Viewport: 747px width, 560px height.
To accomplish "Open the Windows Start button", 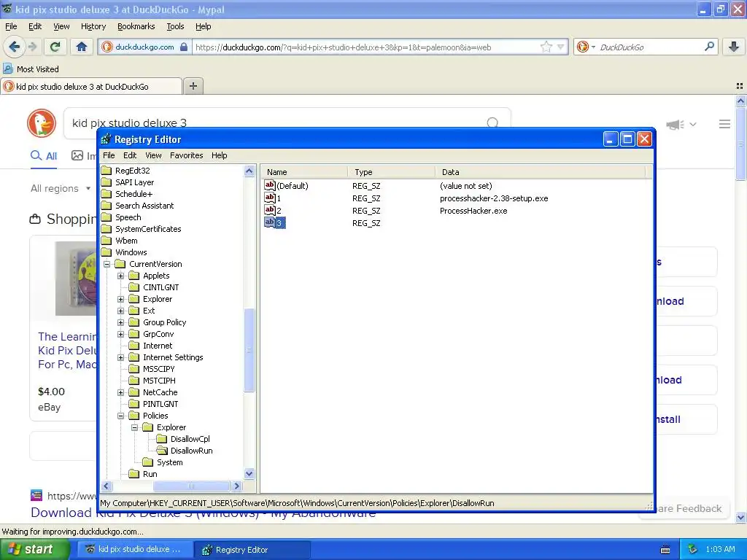I will tap(35, 549).
